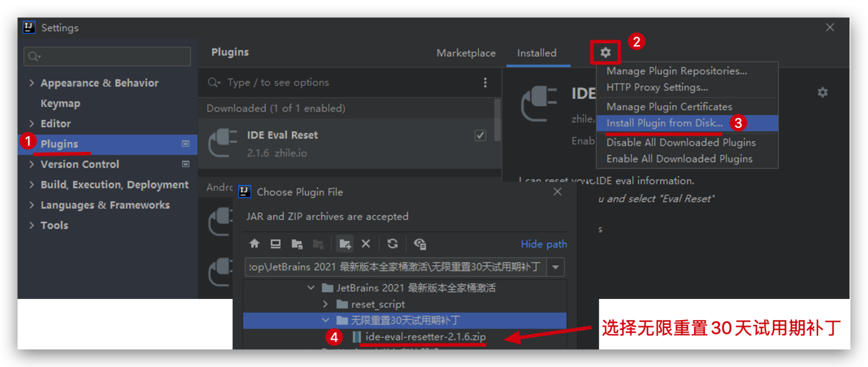Toggle show hidden files in file chooser
This screenshot has height=367, width=868.
420,243
